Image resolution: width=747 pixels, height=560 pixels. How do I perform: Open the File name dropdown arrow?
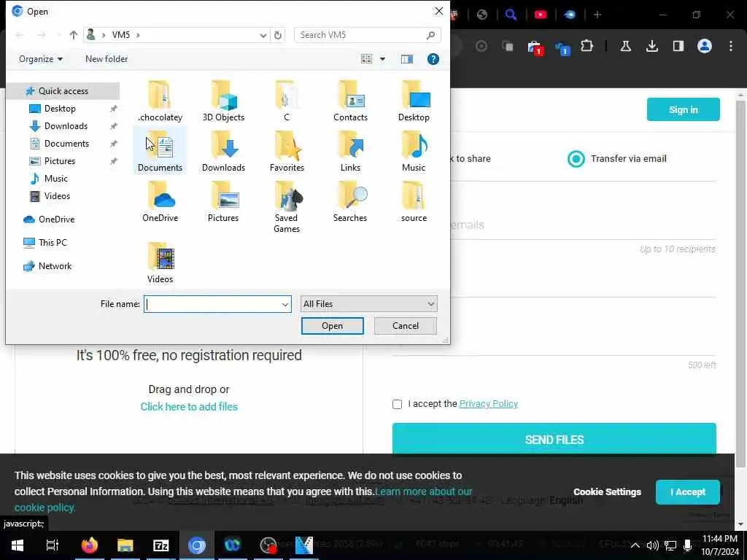coord(285,304)
